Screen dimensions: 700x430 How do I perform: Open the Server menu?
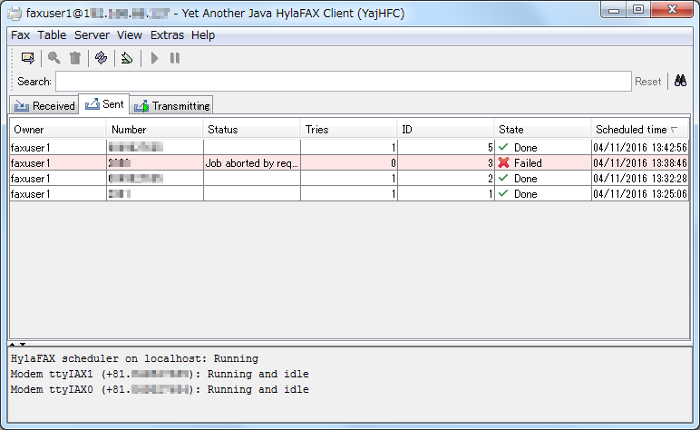tap(92, 35)
